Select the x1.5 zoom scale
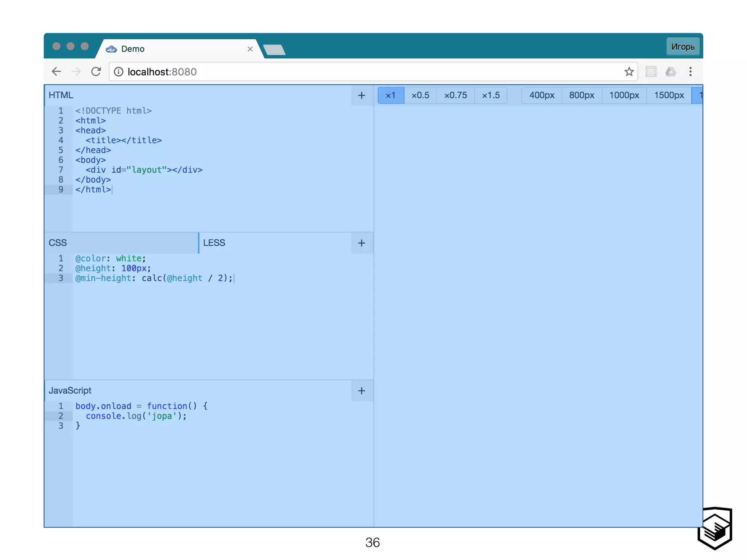The image size is (747, 560). click(491, 96)
